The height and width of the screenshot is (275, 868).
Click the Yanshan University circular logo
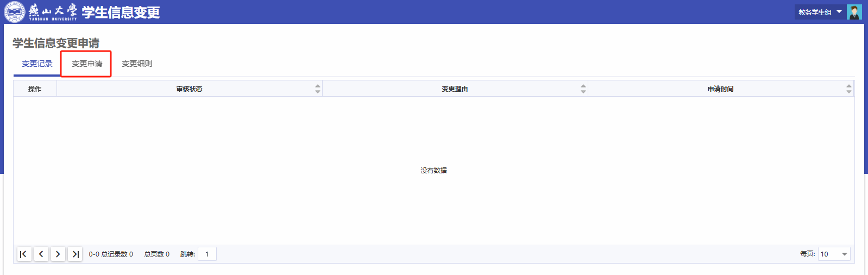pyautogui.click(x=15, y=12)
